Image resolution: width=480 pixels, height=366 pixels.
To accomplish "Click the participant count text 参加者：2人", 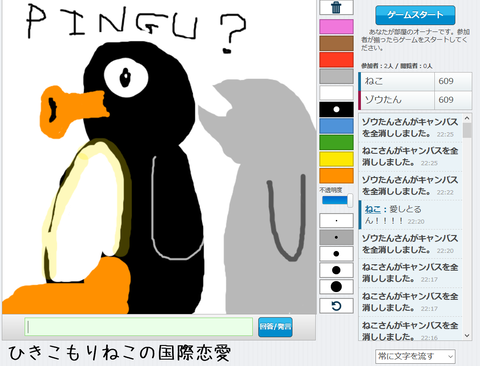I will 377,66.
